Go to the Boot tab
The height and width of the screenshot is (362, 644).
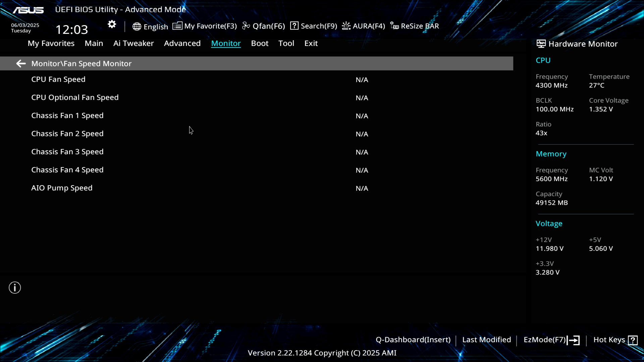260,43
